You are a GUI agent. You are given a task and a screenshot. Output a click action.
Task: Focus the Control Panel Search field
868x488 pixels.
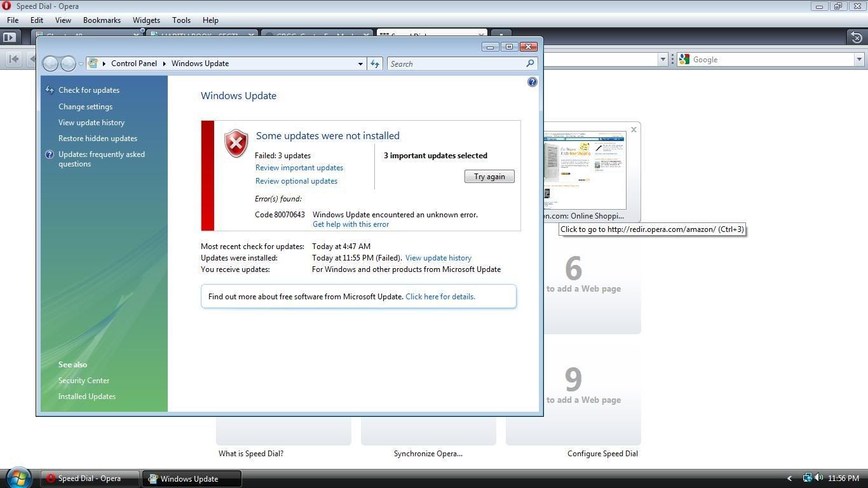(x=463, y=64)
